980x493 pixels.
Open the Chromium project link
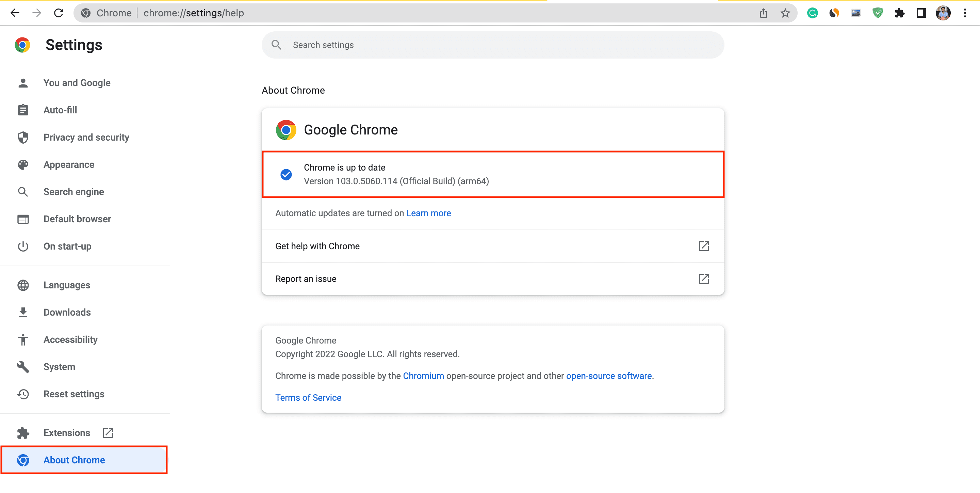click(x=423, y=376)
